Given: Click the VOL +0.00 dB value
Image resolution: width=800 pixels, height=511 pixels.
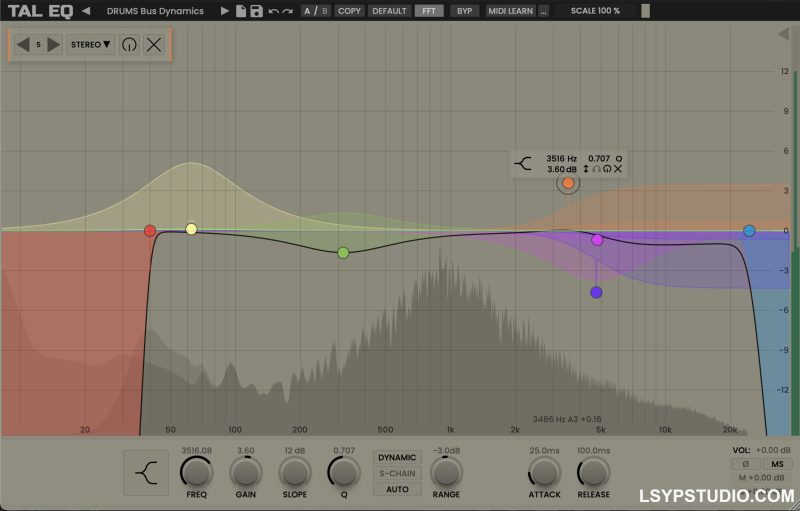Looking at the screenshot, I should 773,450.
